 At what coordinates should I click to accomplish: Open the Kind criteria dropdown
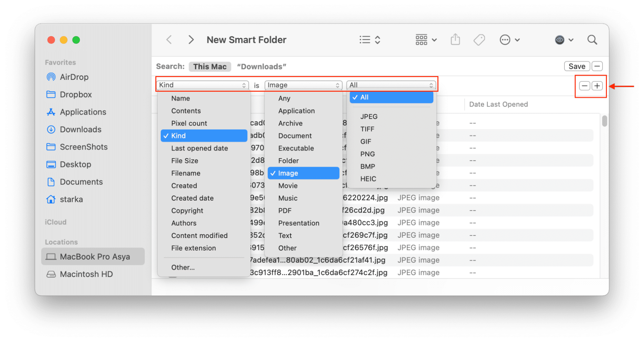point(203,85)
